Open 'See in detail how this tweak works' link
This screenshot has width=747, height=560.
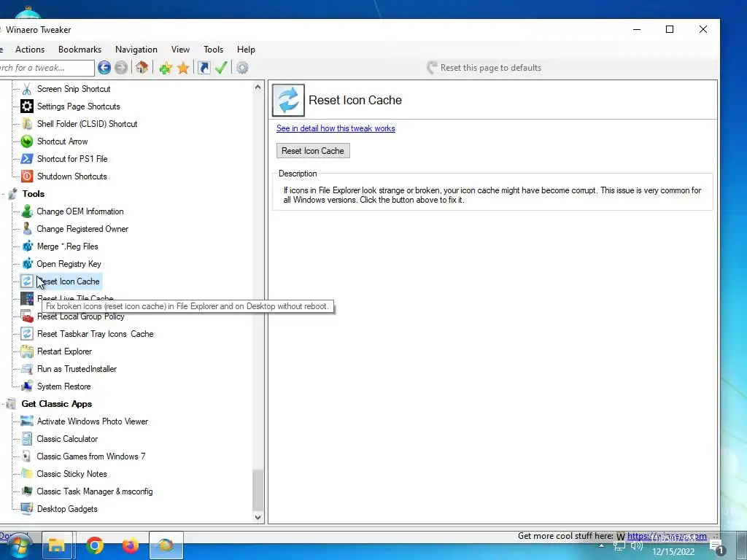pyautogui.click(x=336, y=128)
